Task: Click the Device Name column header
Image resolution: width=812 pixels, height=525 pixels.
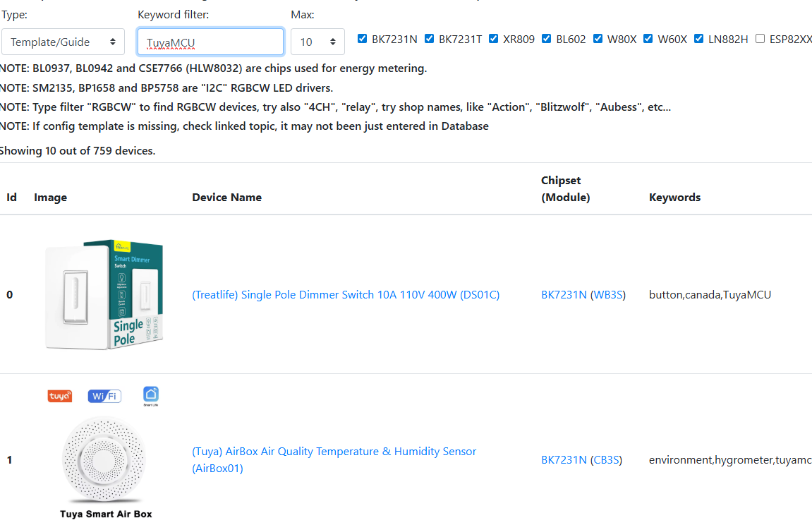Action: [x=227, y=198]
